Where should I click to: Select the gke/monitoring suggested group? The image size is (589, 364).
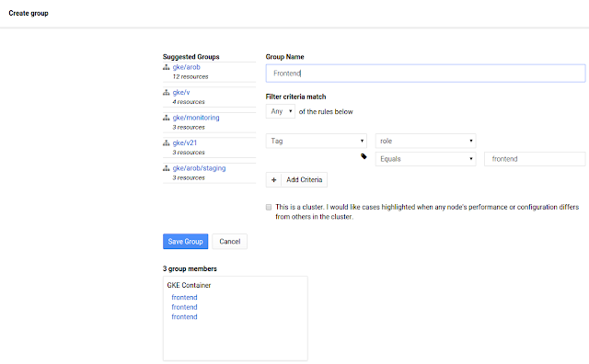click(x=196, y=118)
